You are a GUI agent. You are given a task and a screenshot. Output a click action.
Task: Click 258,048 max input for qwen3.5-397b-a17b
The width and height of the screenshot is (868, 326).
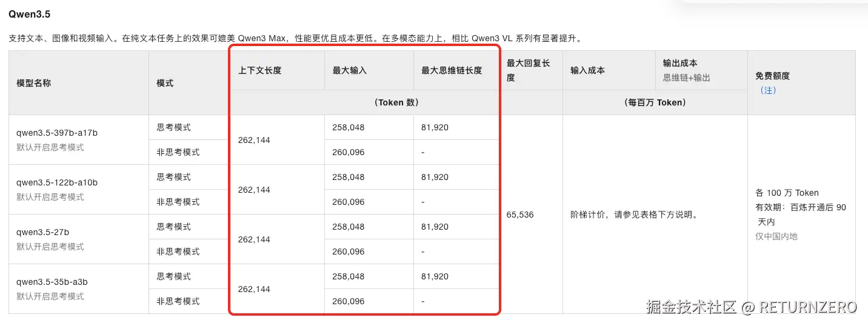[349, 127]
